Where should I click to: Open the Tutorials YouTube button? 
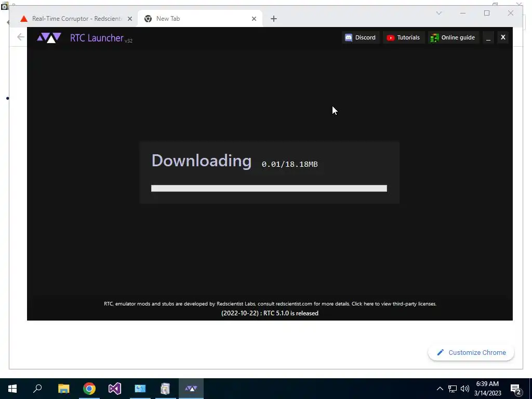(403, 37)
